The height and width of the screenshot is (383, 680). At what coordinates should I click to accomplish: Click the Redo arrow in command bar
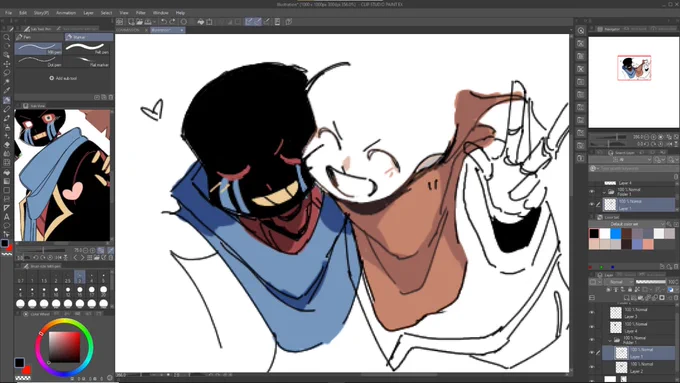pos(172,22)
